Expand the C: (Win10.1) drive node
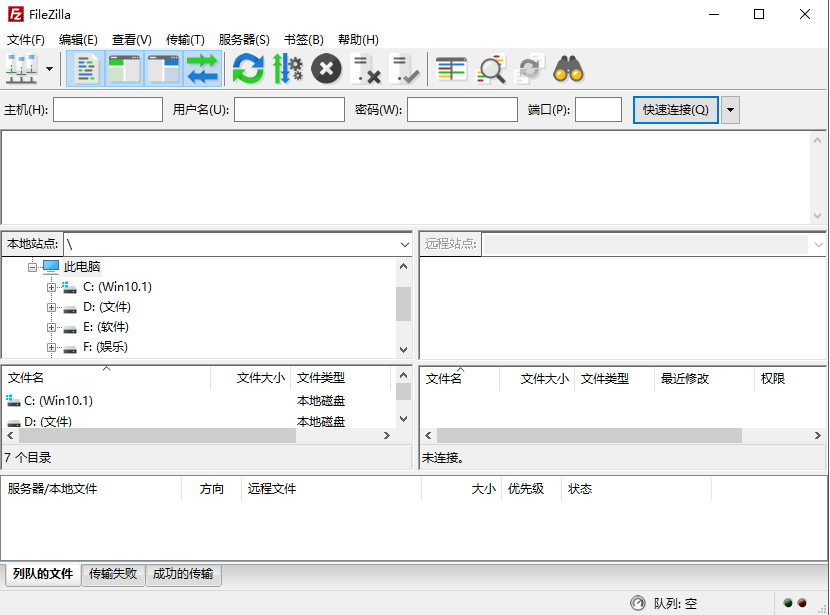Viewport: 830px width, 615px height. (51, 287)
